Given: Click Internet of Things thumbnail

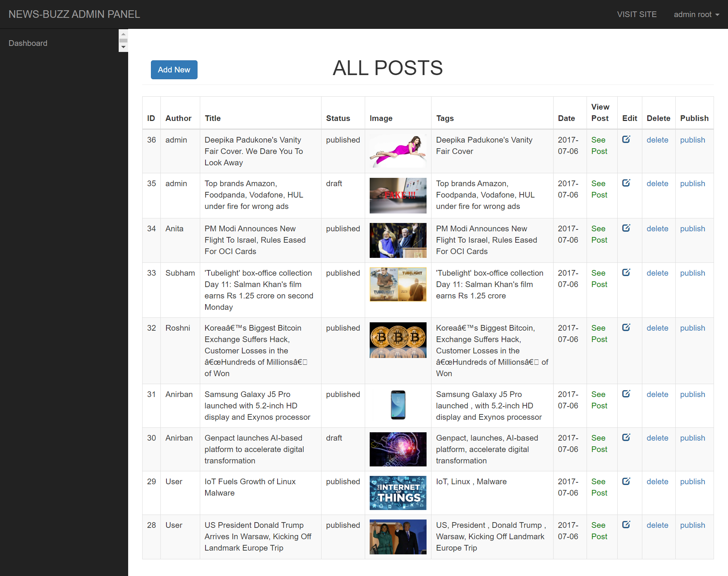Looking at the screenshot, I should pos(398,493).
